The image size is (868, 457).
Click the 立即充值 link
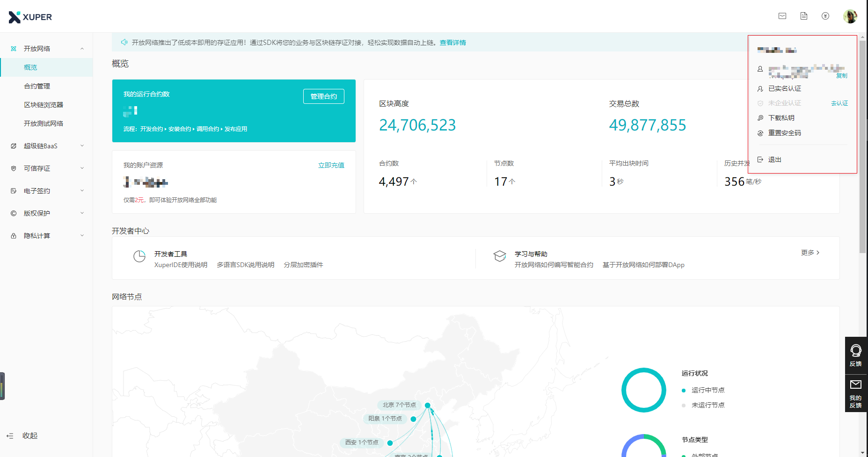pyautogui.click(x=331, y=165)
